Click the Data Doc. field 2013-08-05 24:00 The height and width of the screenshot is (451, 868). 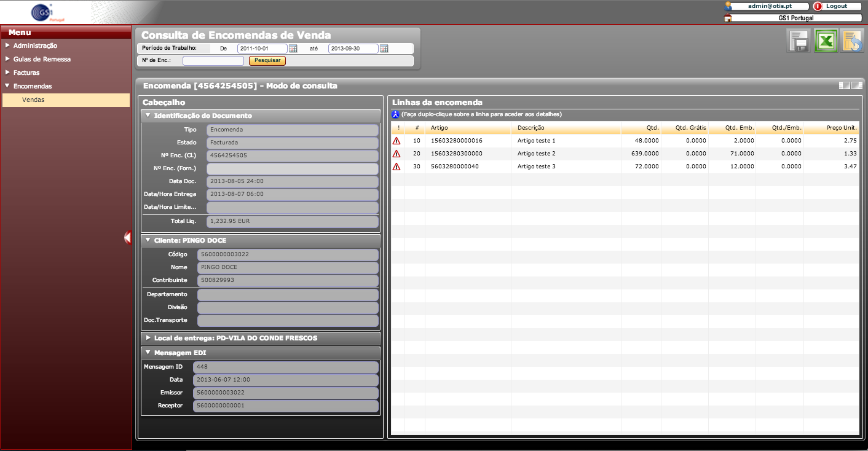[x=293, y=182]
